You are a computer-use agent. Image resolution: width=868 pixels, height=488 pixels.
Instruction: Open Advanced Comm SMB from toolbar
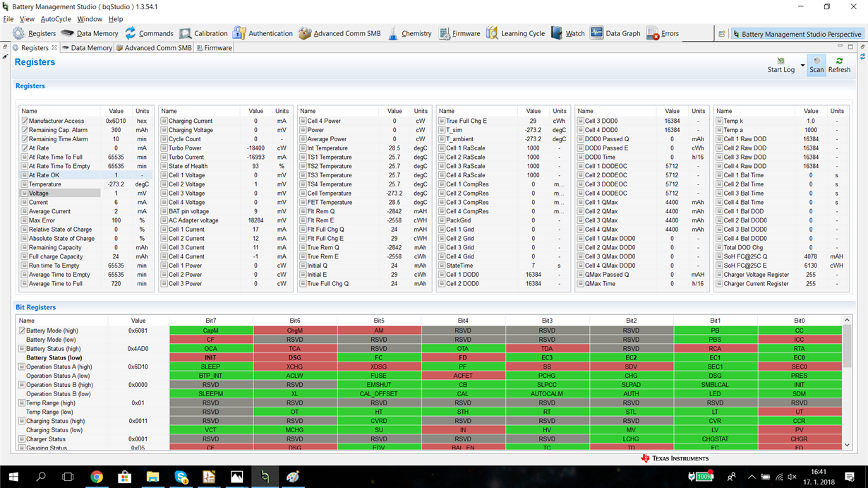[x=339, y=33]
